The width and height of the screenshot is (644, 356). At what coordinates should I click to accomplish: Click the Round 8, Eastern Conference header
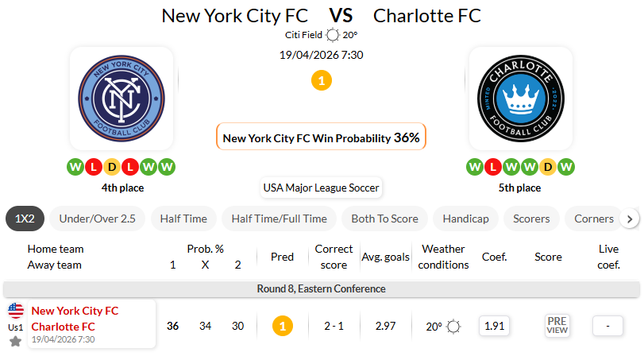click(x=322, y=288)
